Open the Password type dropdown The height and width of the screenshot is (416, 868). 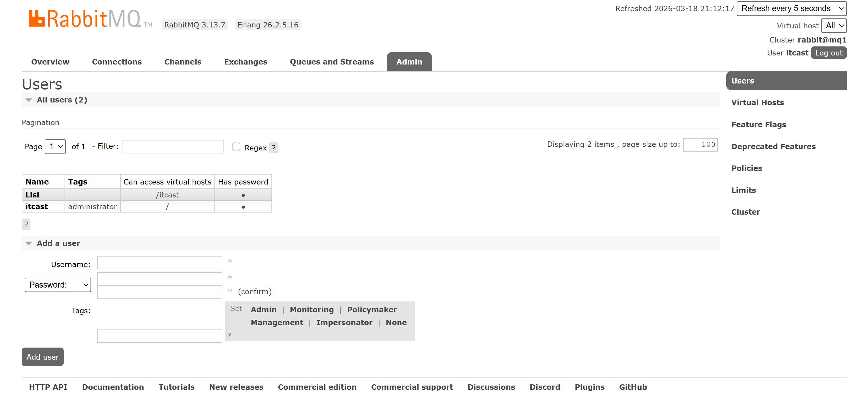[x=58, y=285]
